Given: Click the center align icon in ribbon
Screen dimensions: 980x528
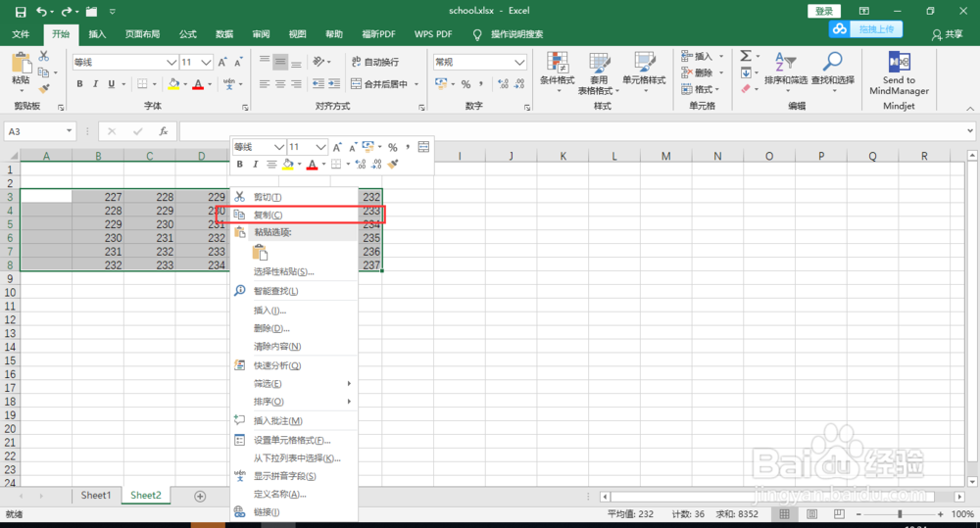Looking at the screenshot, I should [x=280, y=83].
